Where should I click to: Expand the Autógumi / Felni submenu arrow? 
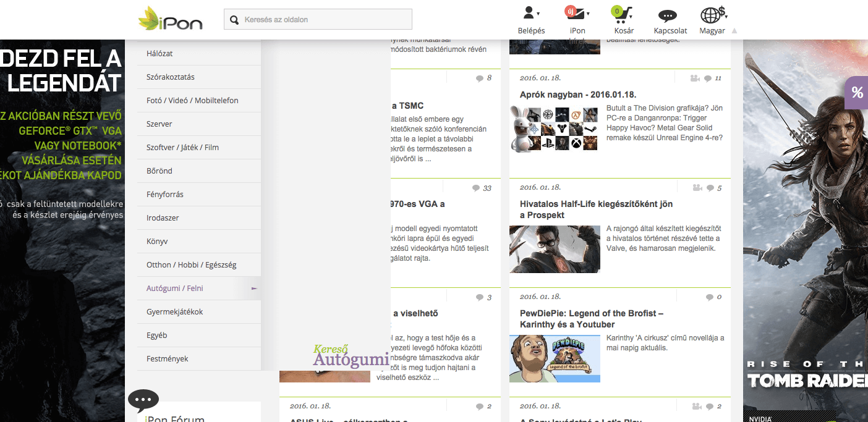254,289
